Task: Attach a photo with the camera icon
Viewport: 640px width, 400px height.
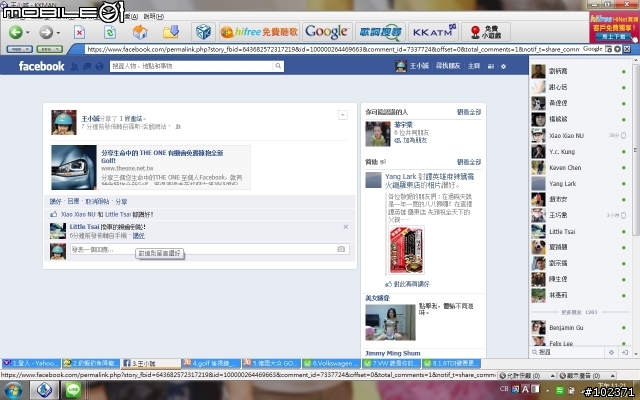Action: click(x=341, y=249)
